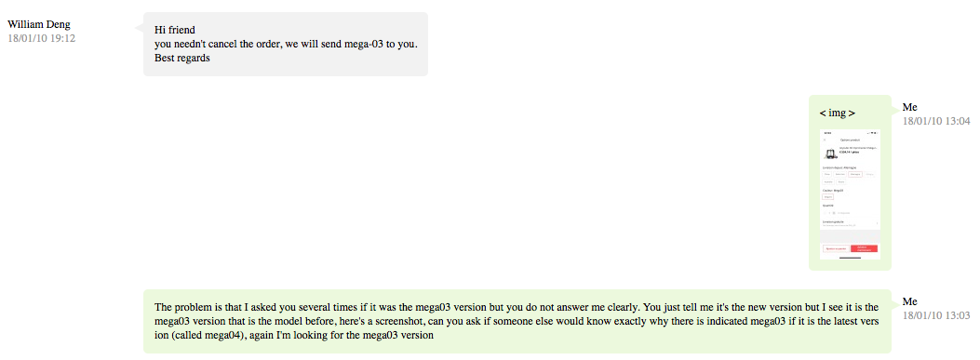The width and height of the screenshot is (980, 360).
Task: Click the 'Best regards' line in the reply
Action: pyautogui.click(x=181, y=59)
